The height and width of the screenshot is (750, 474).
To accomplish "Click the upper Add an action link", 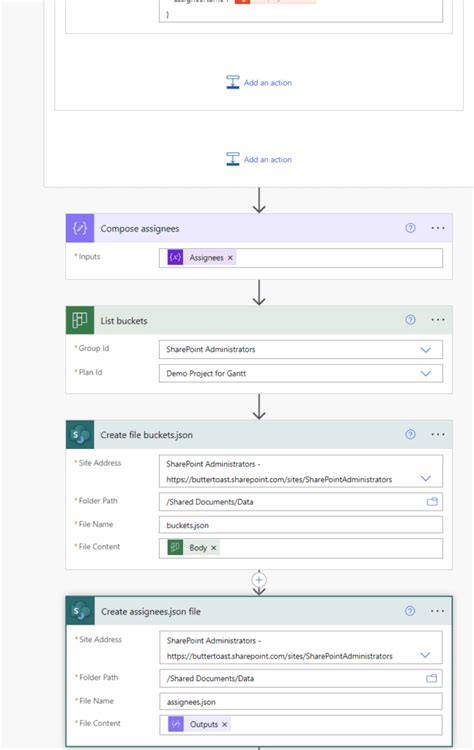I will [x=259, y=82].
